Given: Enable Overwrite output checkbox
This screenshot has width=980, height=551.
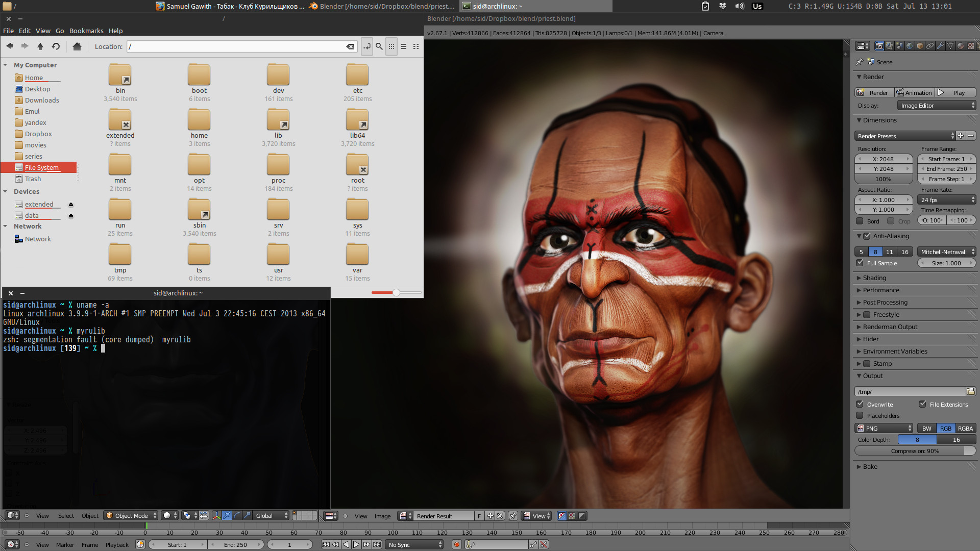Looking at the screenshot, I should (x=860, y=404).
